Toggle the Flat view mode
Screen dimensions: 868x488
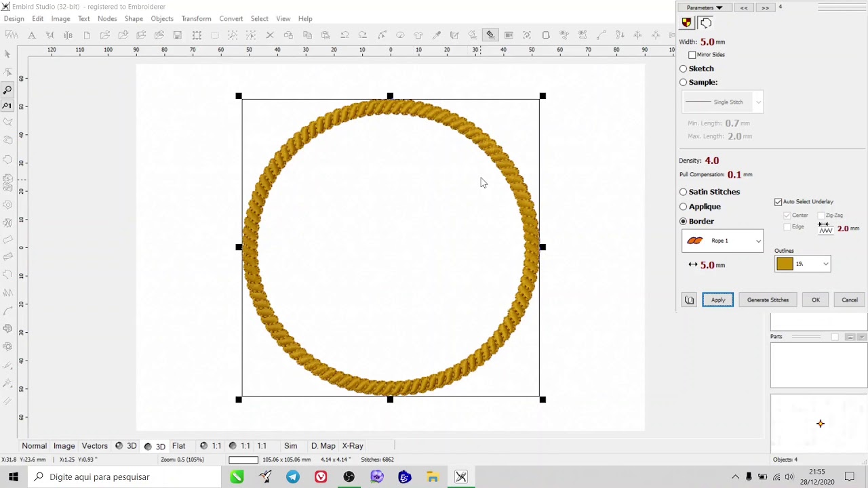(178, 446)
